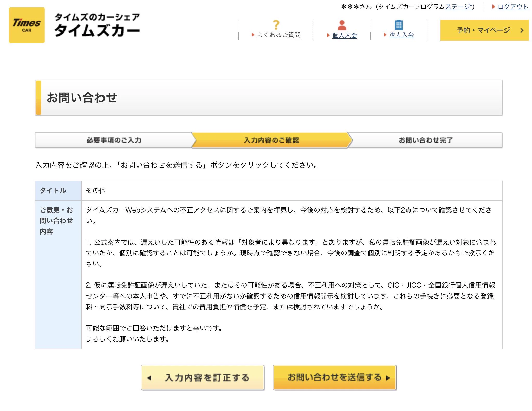This screenshot has height=411, width=532.
Task: Select the 必要事項のご入力 step
Action: pyautogui.click(x=114, y=140)
